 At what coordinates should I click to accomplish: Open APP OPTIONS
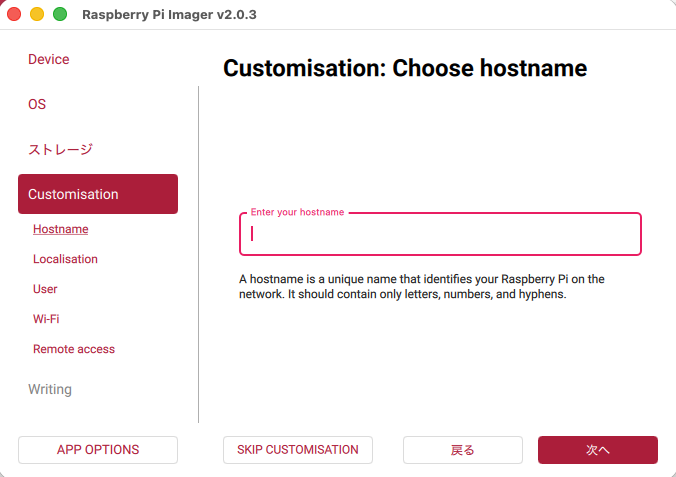pos(98,450)
